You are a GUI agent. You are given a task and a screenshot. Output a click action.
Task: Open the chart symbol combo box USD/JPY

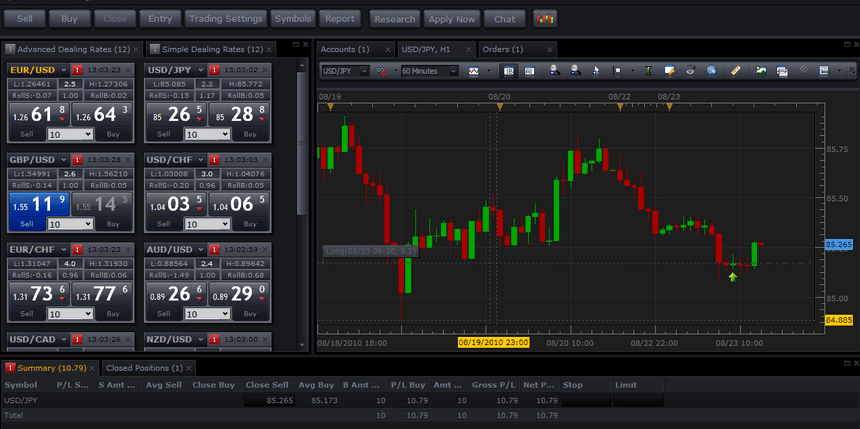[x=345, y=71]
